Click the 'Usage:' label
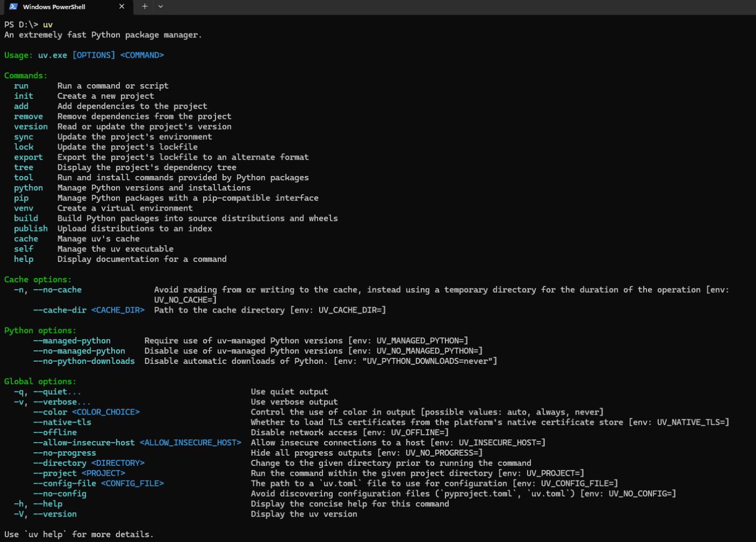Viewport: 756px width, 542px height. [x=18, y=56]
